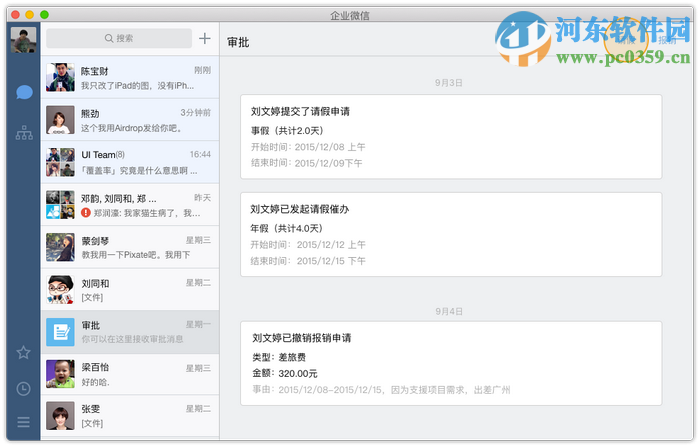Viewport: 700px width, 447px height.
Task: Click the red failed-send alert icon
Action: pos(86,213)
